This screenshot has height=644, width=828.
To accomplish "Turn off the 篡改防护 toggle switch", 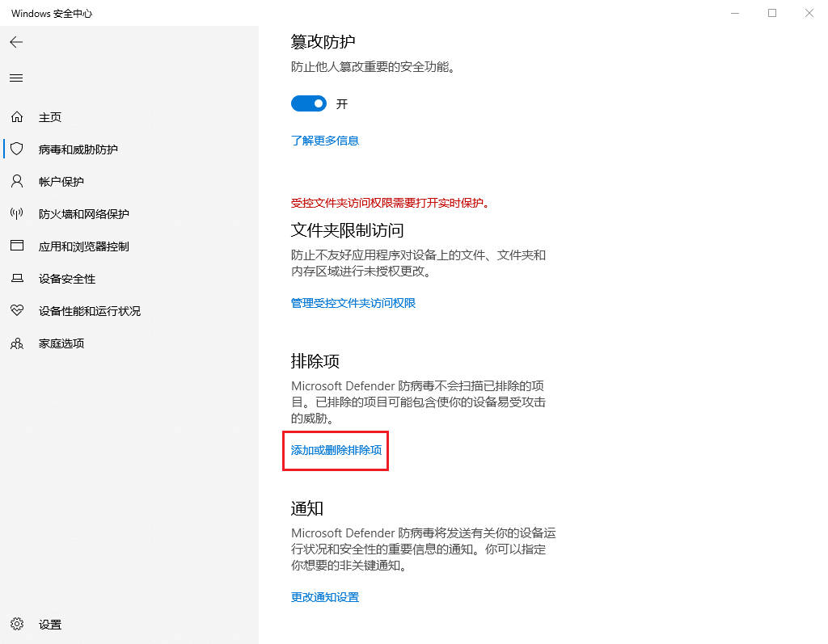I will point(309,103).
